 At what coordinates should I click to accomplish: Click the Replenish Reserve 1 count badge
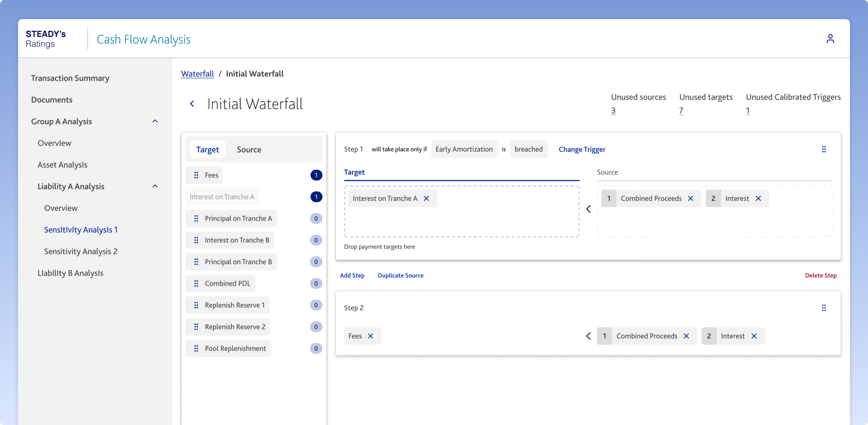point(316,305)
